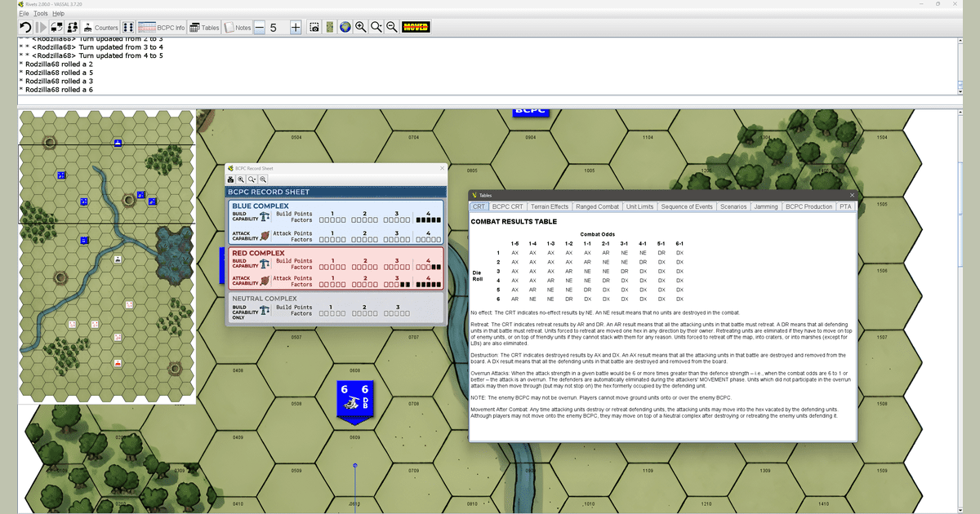Switch to the Jamming tab

(766, 206)
